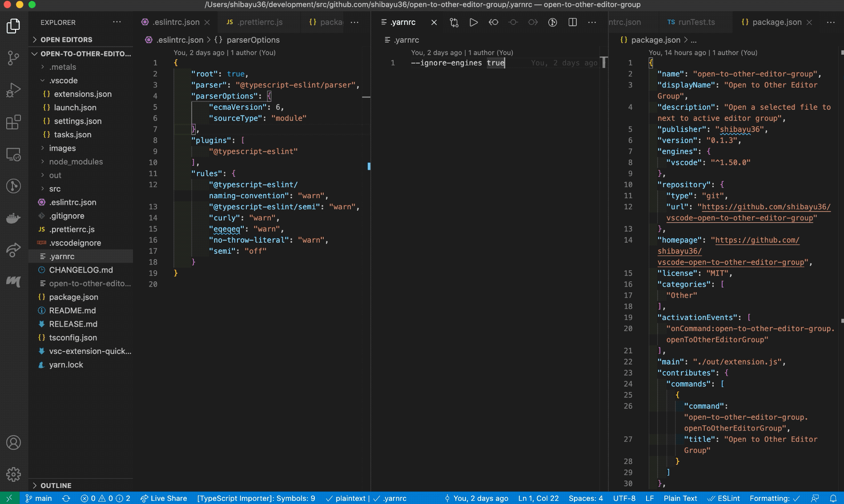Select the Live Share icon in activity bar
The width and height of the screenshot is (844, 504).
coord(13,250)
